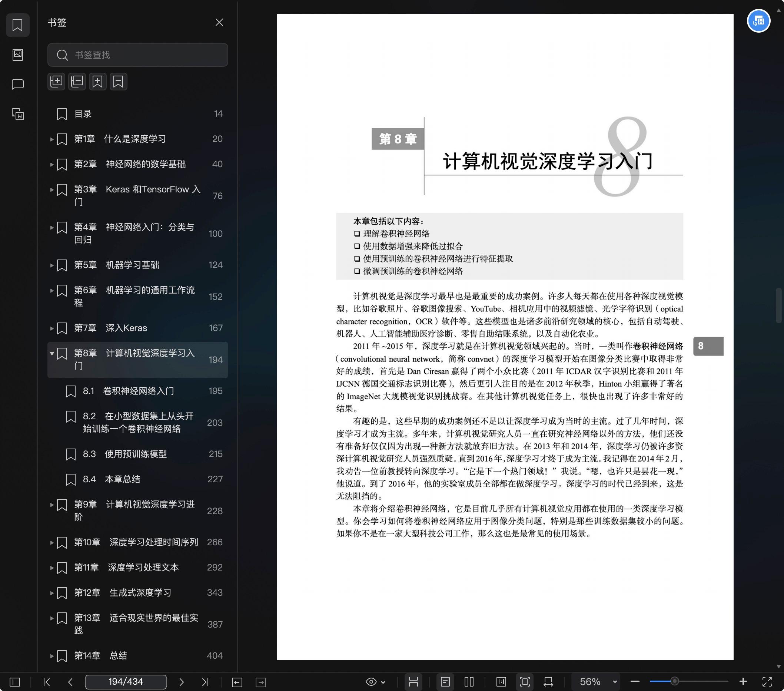Expand 第12章 生成式深度学习
This screenshot has width=784, height=691.
coord(52,593)
